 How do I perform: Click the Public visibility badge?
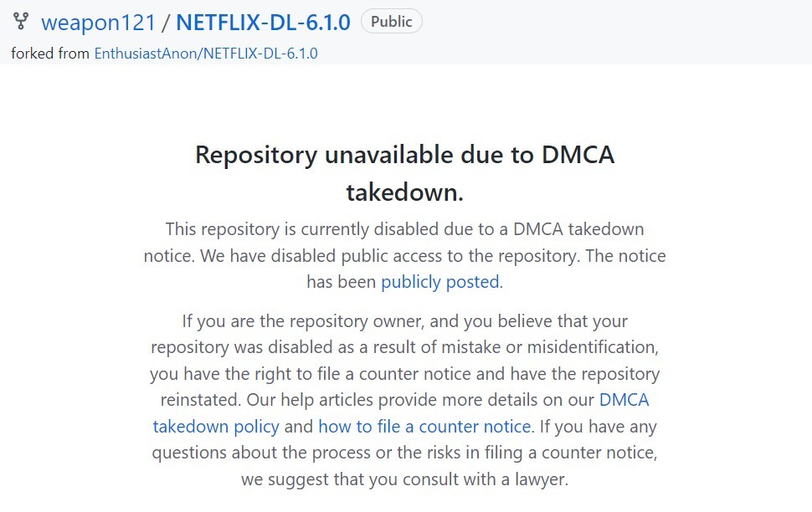click(x=392, y=22)
